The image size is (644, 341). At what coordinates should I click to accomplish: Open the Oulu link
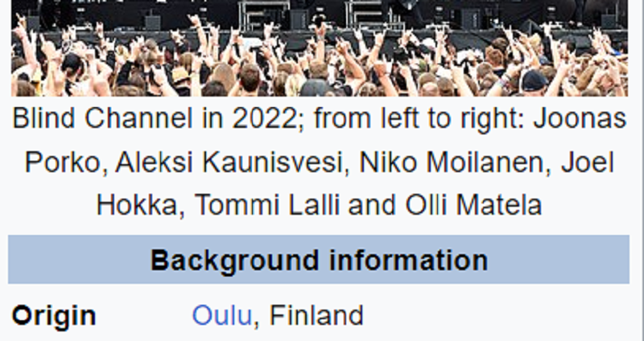[x=221, y=315]
